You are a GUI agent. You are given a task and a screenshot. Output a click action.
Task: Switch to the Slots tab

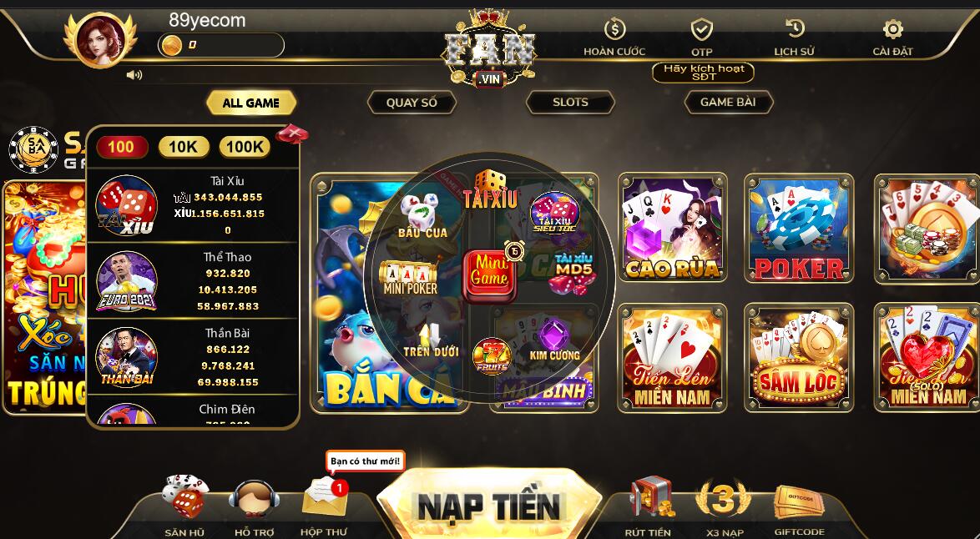[x=570, y=103]
